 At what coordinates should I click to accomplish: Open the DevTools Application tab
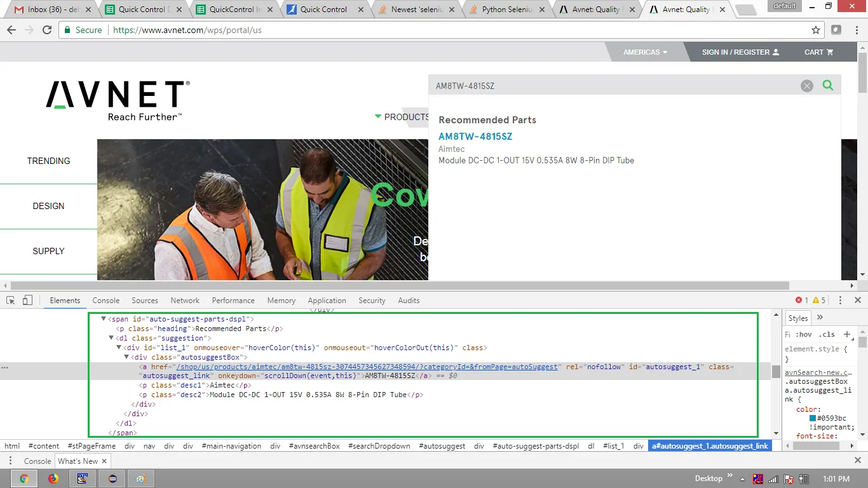pyautogui.click(x=327, y=301)
